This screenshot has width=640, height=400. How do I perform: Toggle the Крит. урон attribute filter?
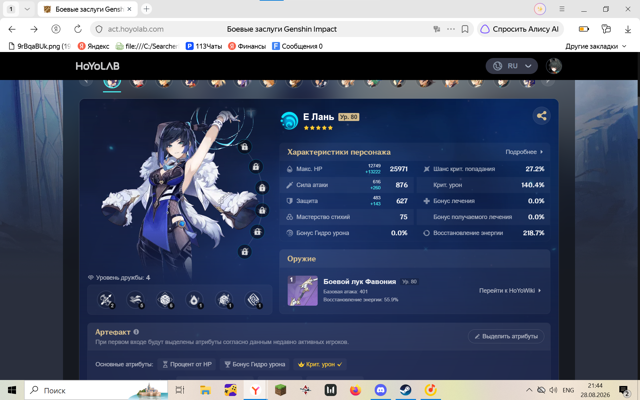[x=320, y=364]
